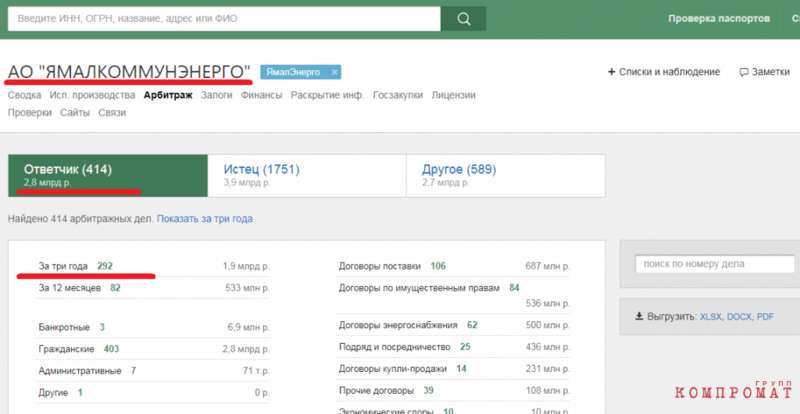Click the 231 млн р. amount
The height and width of the screenshot is (414, 800).
[547, 369]
